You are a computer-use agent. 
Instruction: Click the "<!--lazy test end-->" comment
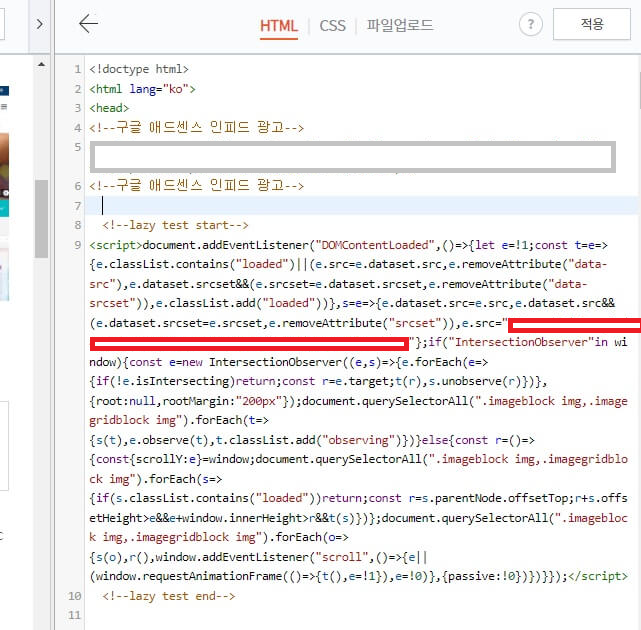pos(169,596)
